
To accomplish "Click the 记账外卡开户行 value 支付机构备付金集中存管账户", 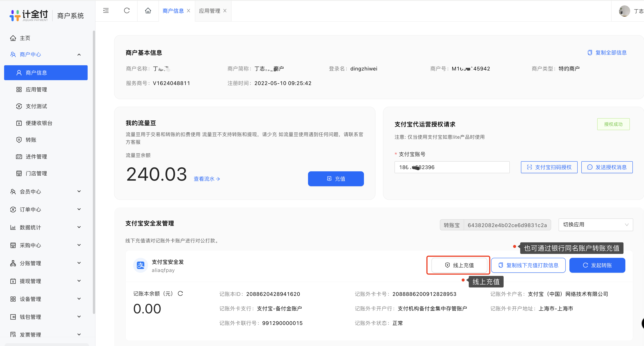I will [432, 309].
